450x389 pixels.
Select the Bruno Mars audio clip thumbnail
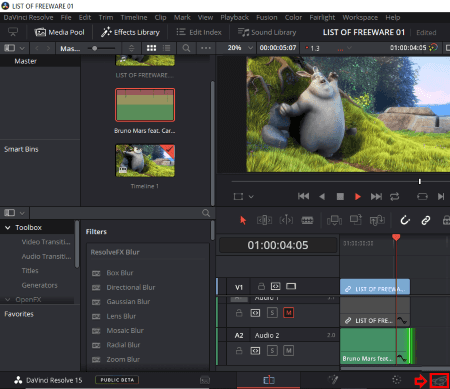click(x=145, y=105)
